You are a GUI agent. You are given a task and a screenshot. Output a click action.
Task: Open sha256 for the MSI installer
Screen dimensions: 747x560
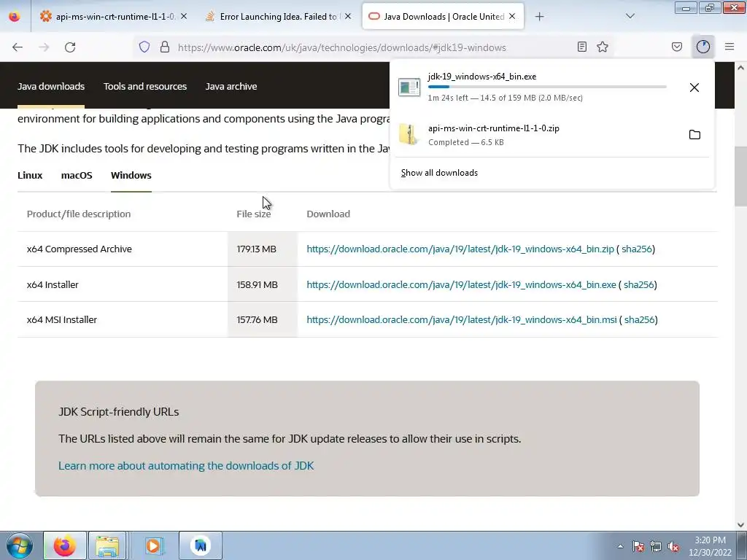(x=639, y=320)
